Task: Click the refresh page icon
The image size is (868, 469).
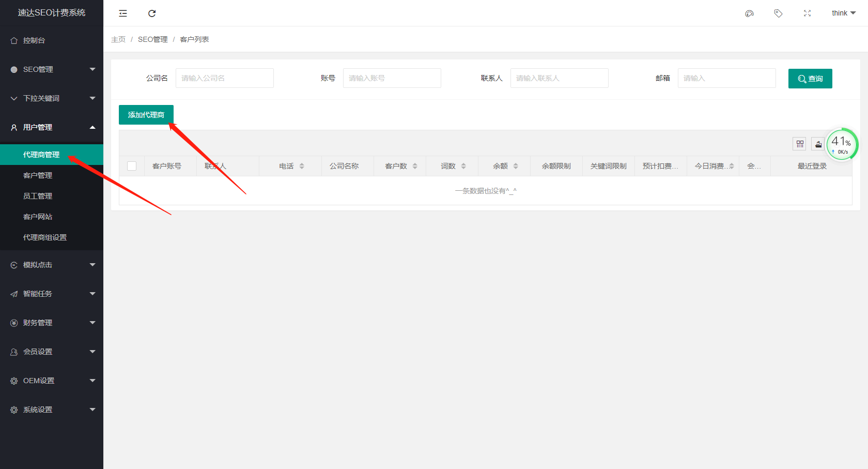Action: click(152, 13)
